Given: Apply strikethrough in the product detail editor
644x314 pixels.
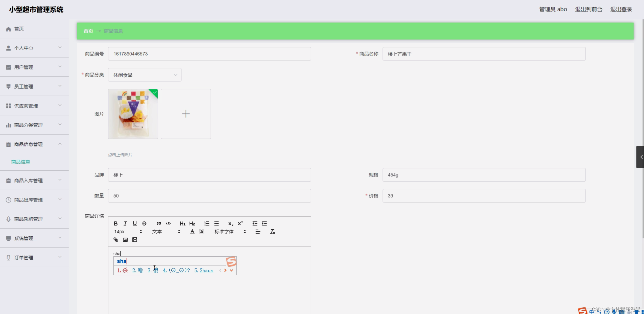Looking at the screenshot, I should [144, 223].
